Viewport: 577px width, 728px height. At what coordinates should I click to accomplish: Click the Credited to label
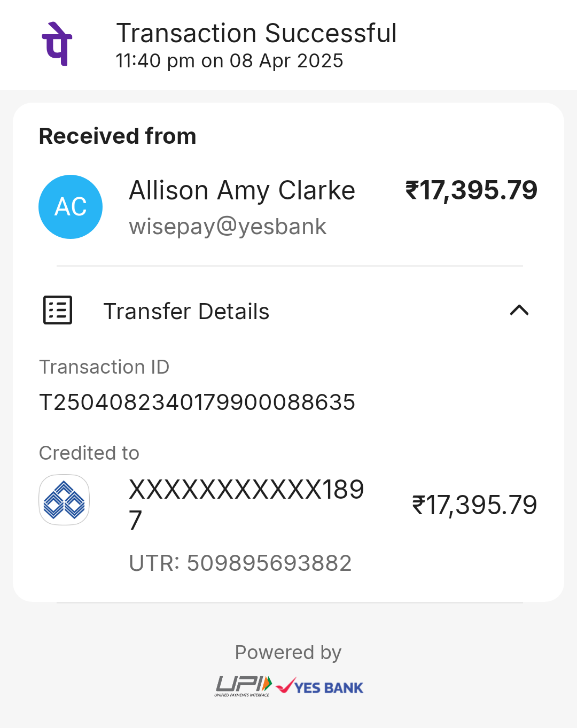click(89, 453)
